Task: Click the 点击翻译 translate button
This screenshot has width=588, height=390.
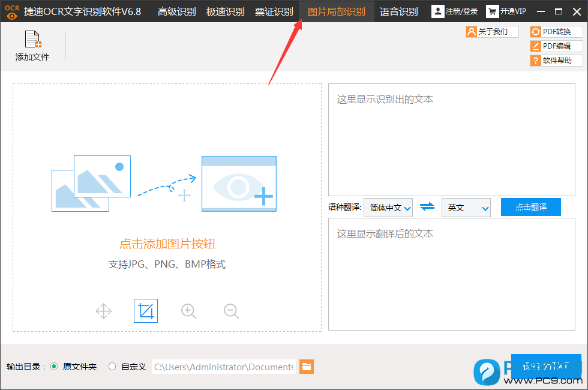Action: point(530,207)
